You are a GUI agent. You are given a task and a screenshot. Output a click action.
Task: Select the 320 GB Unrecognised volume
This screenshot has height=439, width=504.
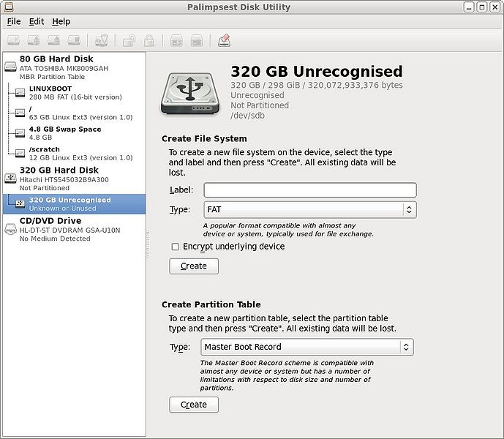[x=69, y=200]
